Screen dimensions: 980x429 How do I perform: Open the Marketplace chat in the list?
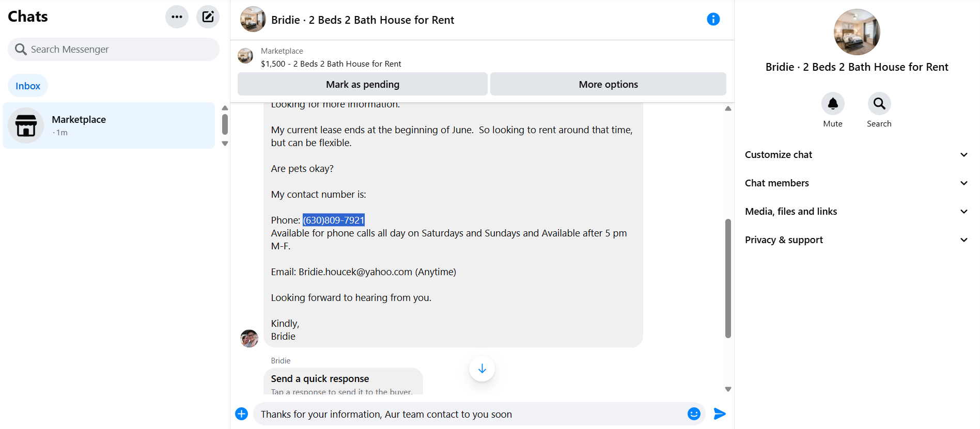coord(108,125)
